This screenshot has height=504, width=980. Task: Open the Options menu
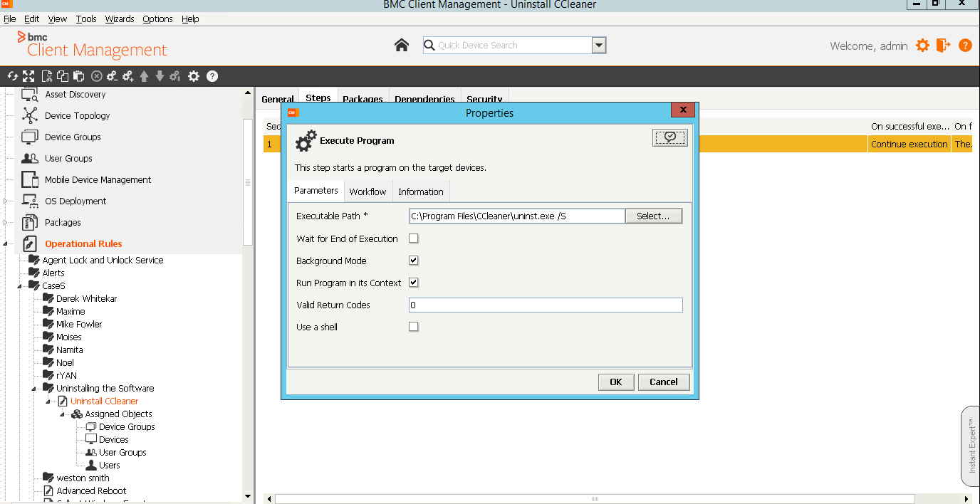click(157, 19)
